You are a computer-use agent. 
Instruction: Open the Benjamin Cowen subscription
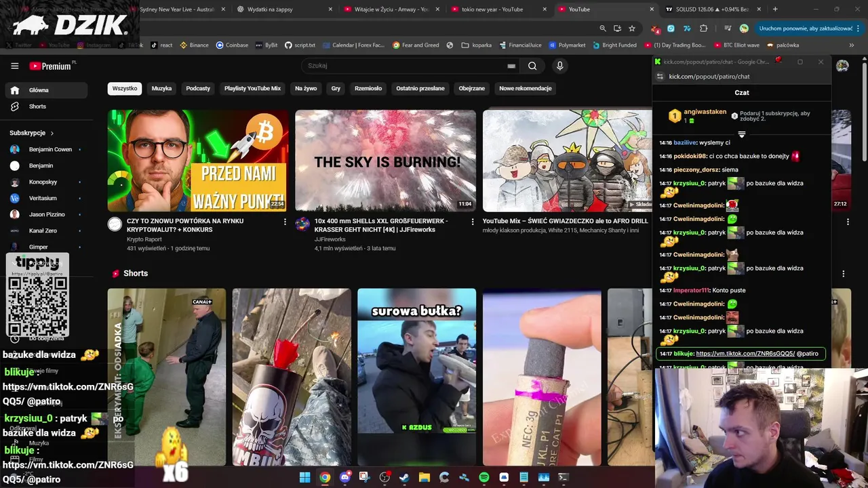click(46, 149)
